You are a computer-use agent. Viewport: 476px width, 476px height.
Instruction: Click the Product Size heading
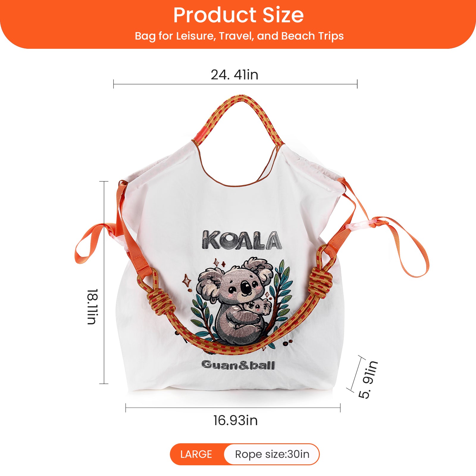click(238, 15)
